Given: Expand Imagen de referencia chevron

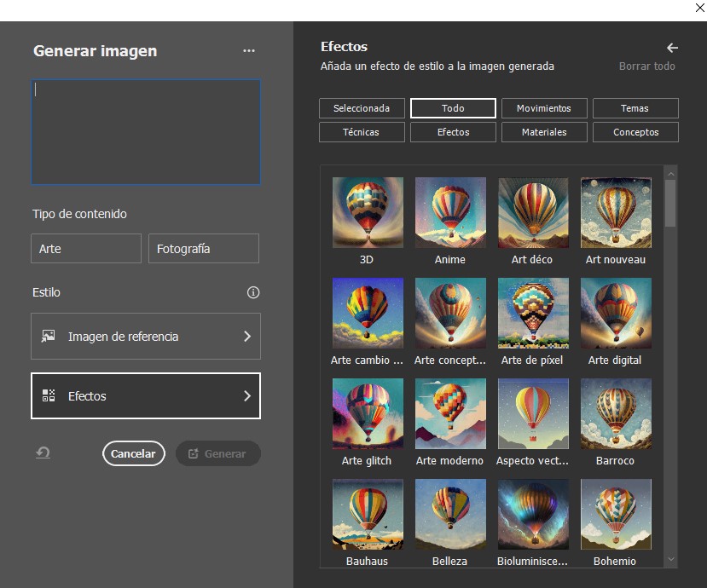Looking at the screenshot, I should point(247,337).
